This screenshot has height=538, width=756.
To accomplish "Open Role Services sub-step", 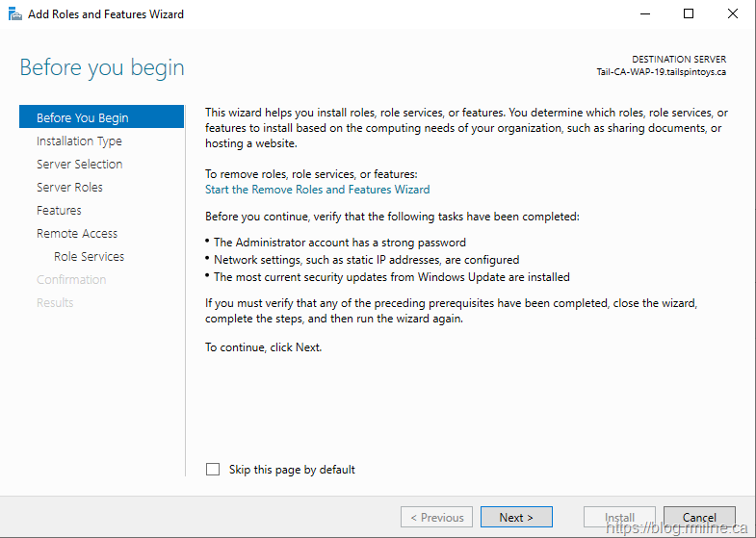I will pos(89,257).
